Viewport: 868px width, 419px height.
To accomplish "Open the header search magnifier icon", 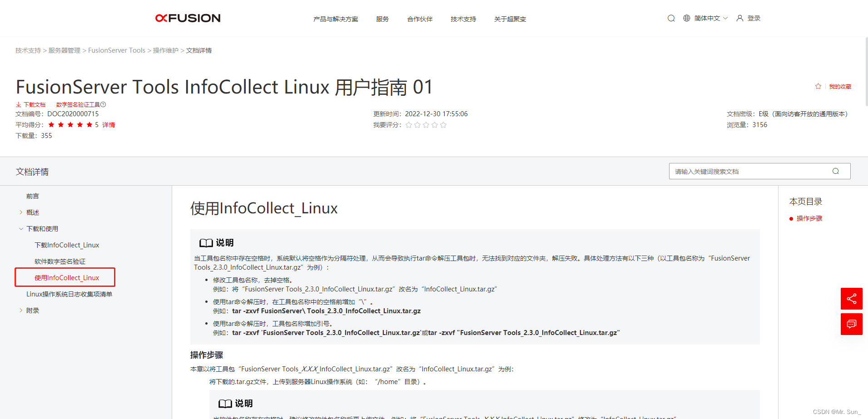I will 671,18.
